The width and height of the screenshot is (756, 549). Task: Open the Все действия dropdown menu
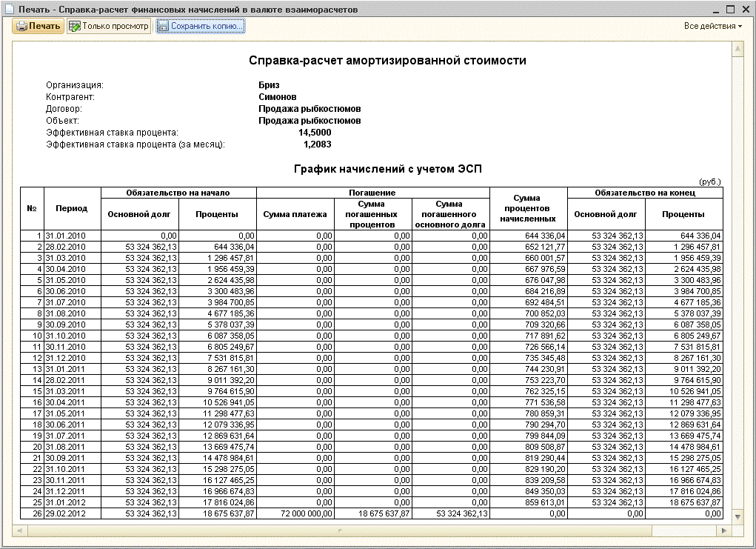(x=713, y=27)
